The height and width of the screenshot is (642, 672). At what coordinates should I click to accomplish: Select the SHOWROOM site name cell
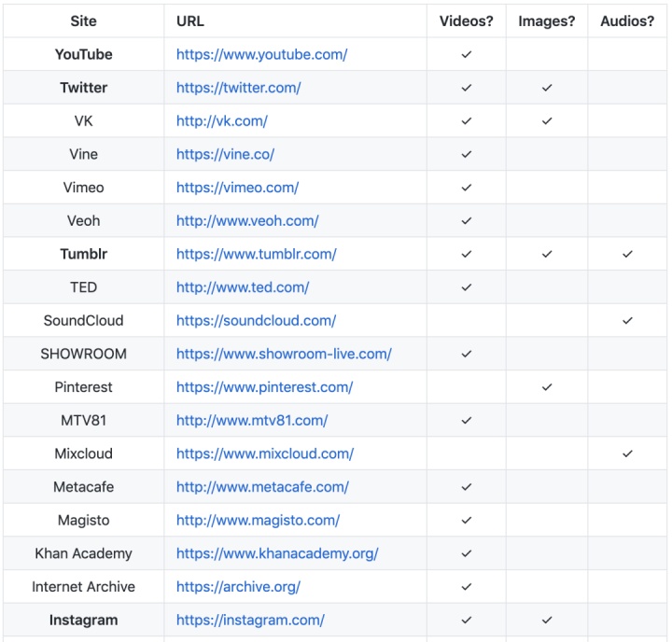pyautogui.click(x=84, y=354)
